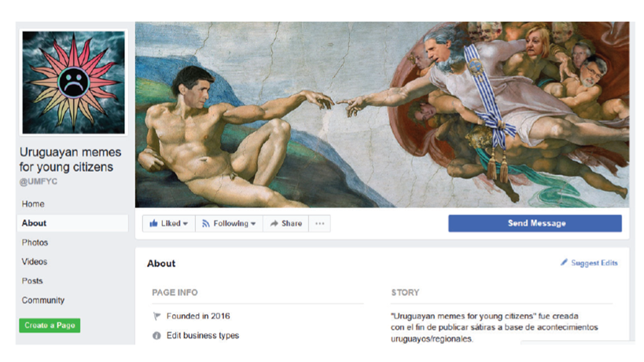Open the three-dots more options menu
644x362 pixels.
(319, 224)
